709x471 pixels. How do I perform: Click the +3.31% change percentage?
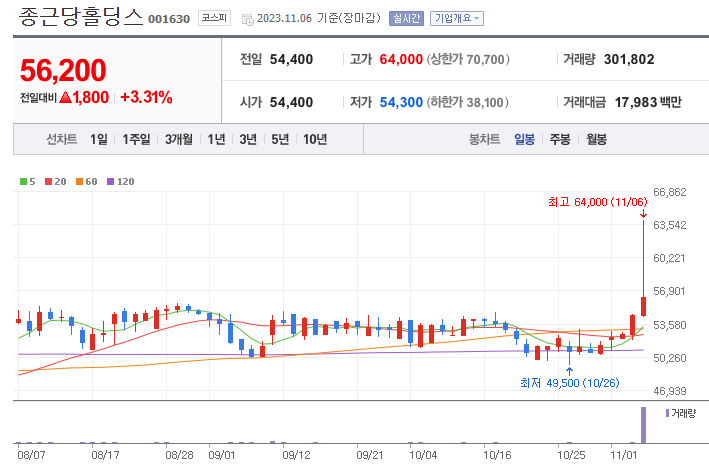click(146, 97)
